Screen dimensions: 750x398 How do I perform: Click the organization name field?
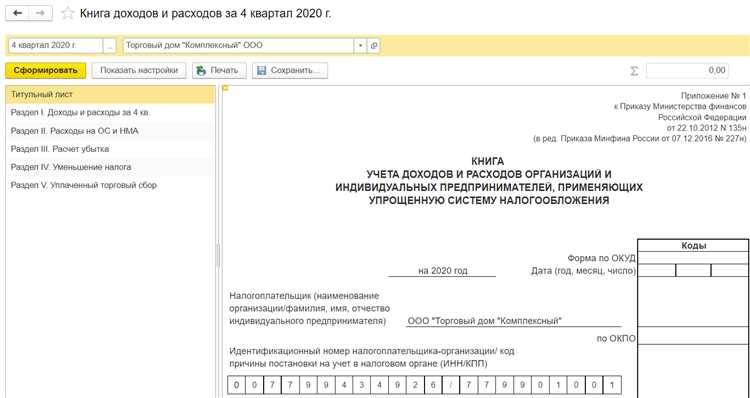click(x=238, y=46)
